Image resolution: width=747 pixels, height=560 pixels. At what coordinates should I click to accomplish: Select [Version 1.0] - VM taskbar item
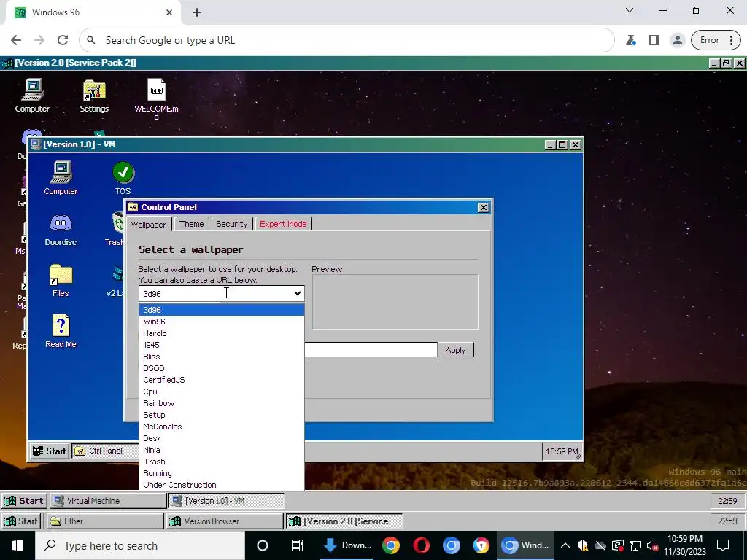[226, 501]
